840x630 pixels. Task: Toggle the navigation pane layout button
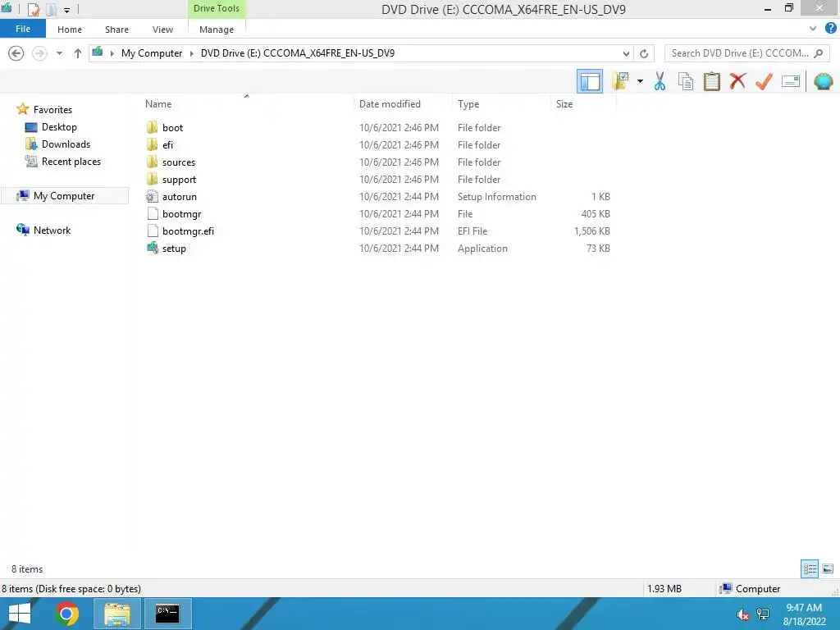tap(589, 81)
